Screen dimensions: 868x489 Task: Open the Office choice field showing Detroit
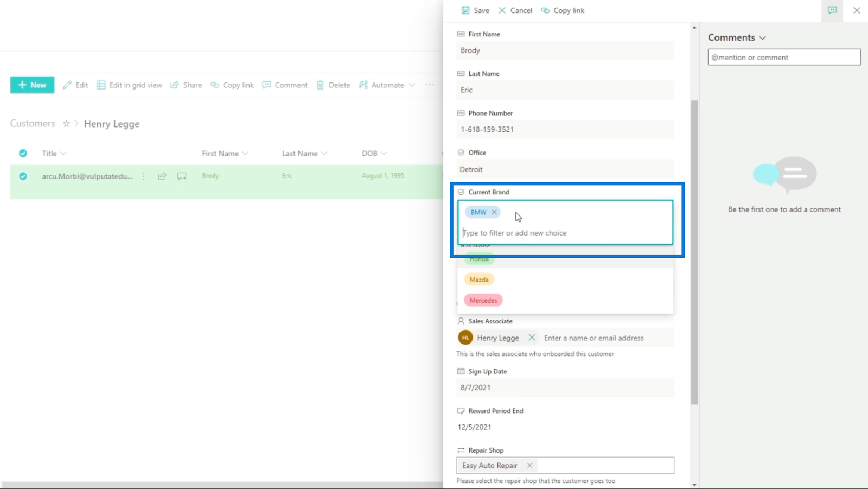coord(565,169)
